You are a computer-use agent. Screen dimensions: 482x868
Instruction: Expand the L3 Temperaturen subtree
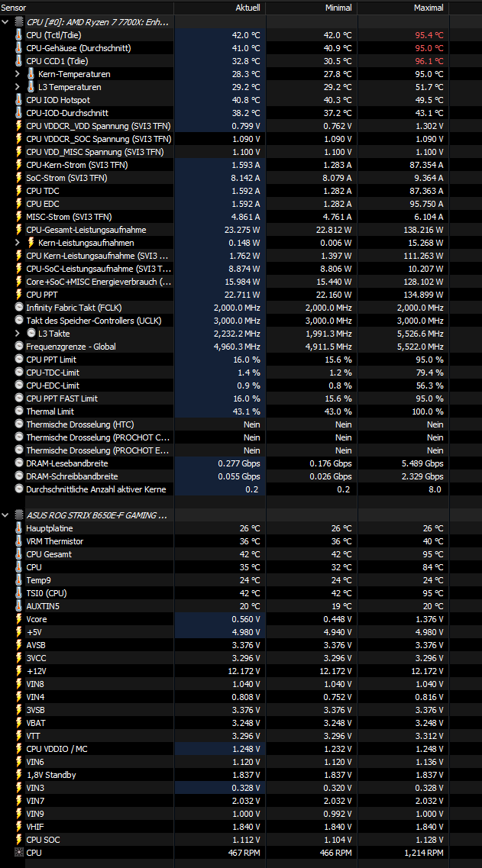[18, 87]
